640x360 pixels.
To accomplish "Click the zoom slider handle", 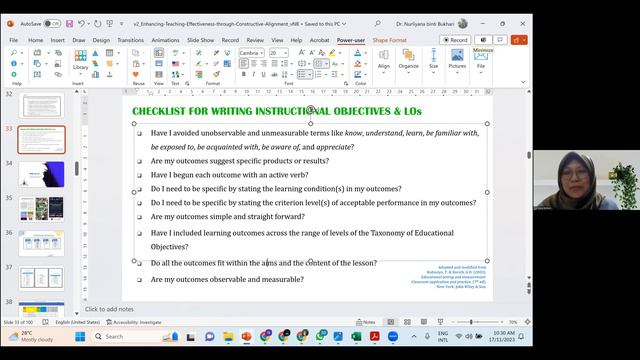I will click(471, 322).
